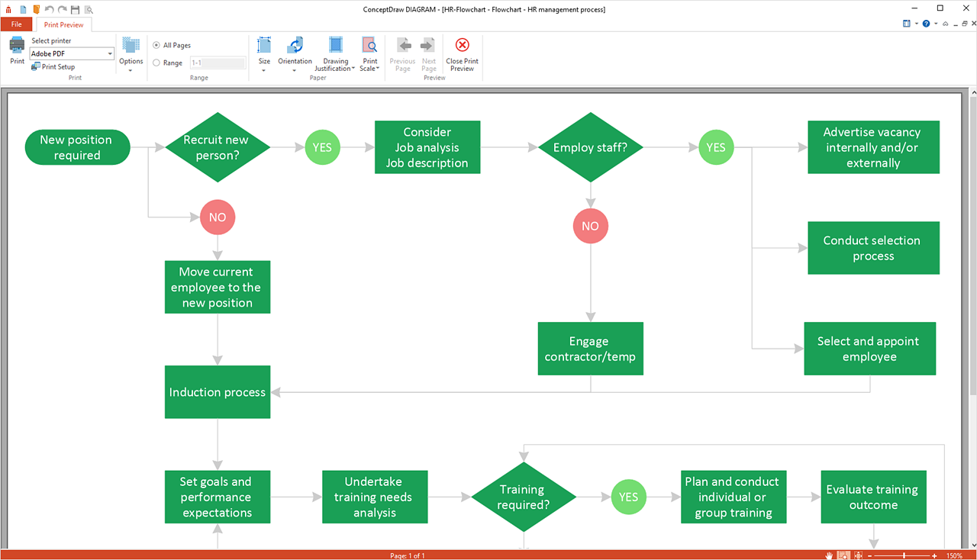Click the YES circle after Employ staff
Viewport: 977px width, 560px height.
click(716, 147)
